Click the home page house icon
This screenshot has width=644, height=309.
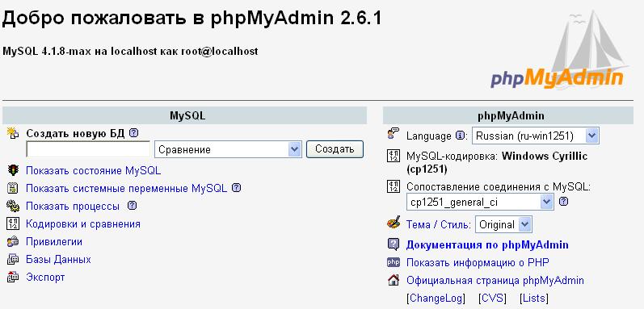click(394, 280)
